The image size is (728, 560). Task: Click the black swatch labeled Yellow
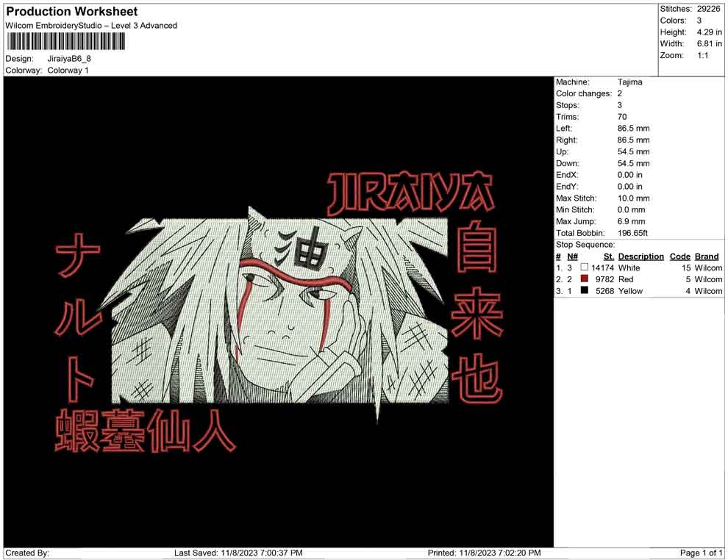point(585,290)
